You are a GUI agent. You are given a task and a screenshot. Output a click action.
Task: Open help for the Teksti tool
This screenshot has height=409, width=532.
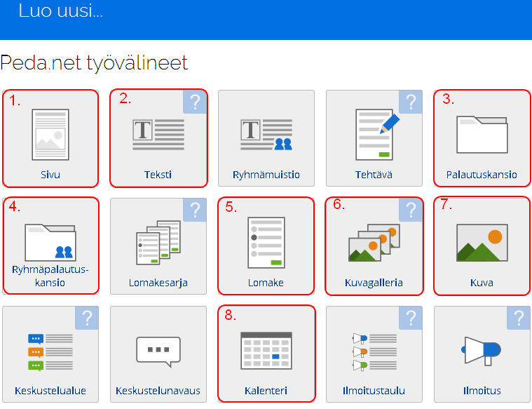(195, 102)
